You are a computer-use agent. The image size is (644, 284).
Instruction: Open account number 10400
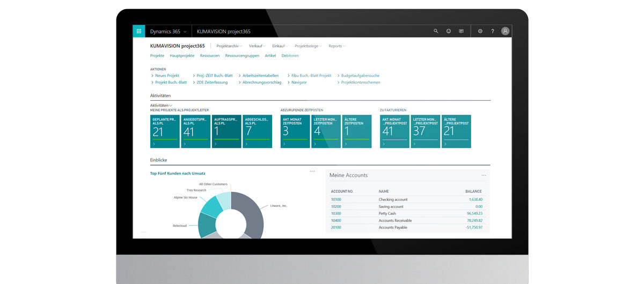[x=336, y=220]
